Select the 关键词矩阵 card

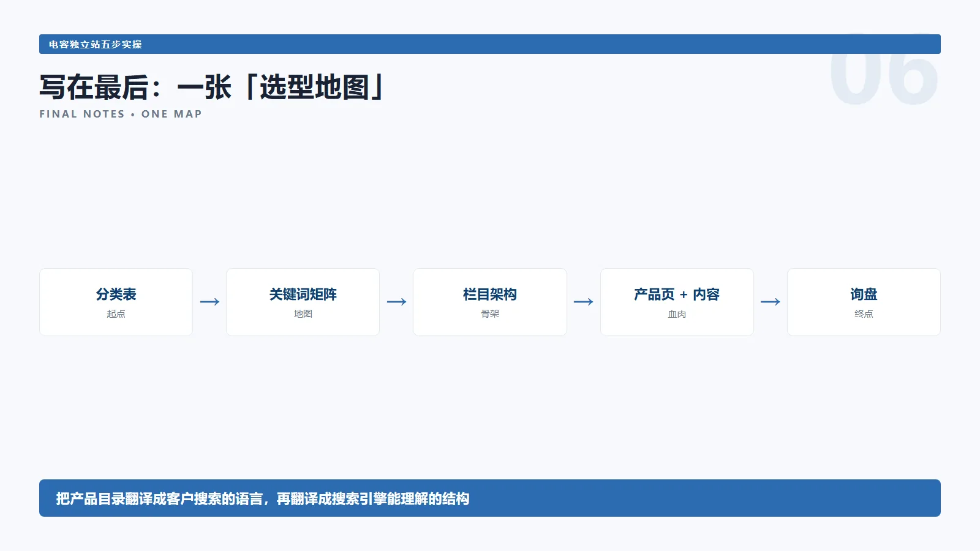[x=303, y=302]
